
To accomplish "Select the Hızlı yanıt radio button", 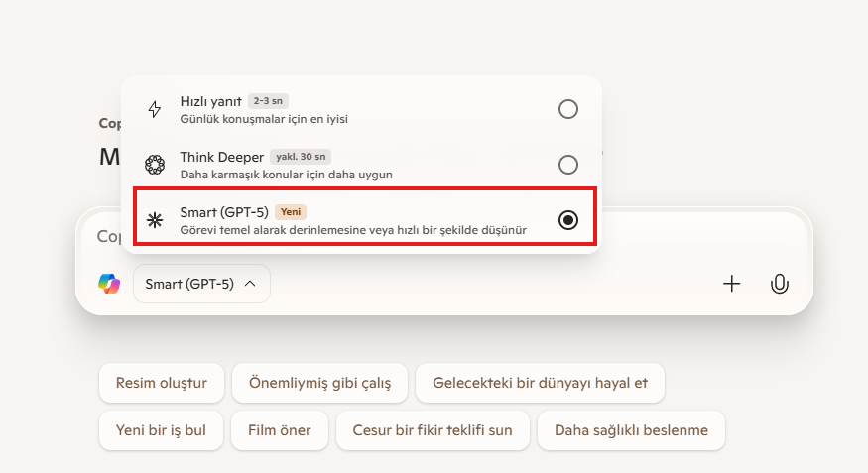I will tap(568, 109).
